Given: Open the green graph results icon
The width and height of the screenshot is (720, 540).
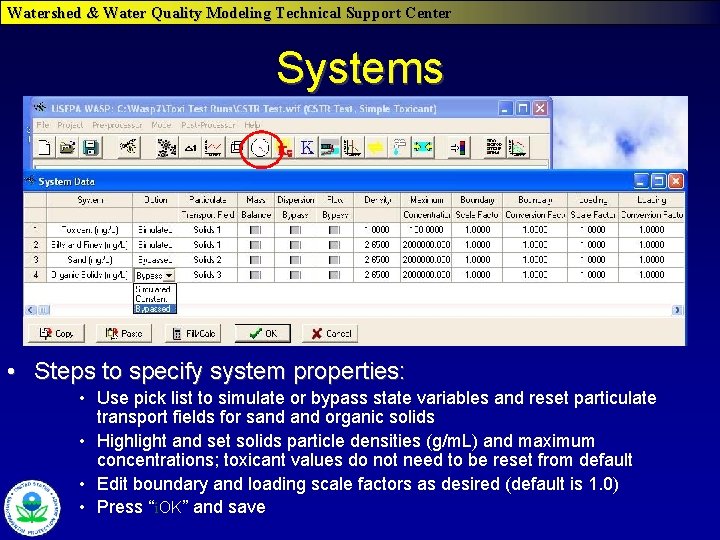Looking at the screenshot, I should click(x=518, y=147).
